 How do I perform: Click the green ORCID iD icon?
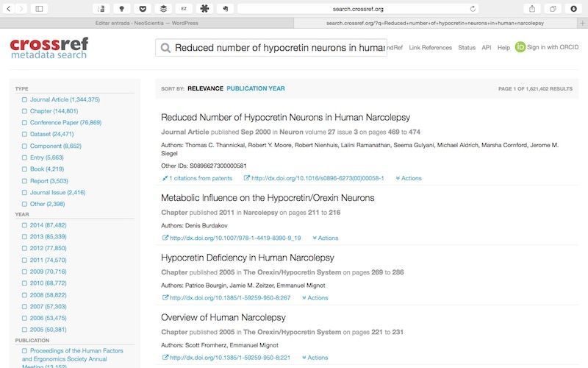520,47
